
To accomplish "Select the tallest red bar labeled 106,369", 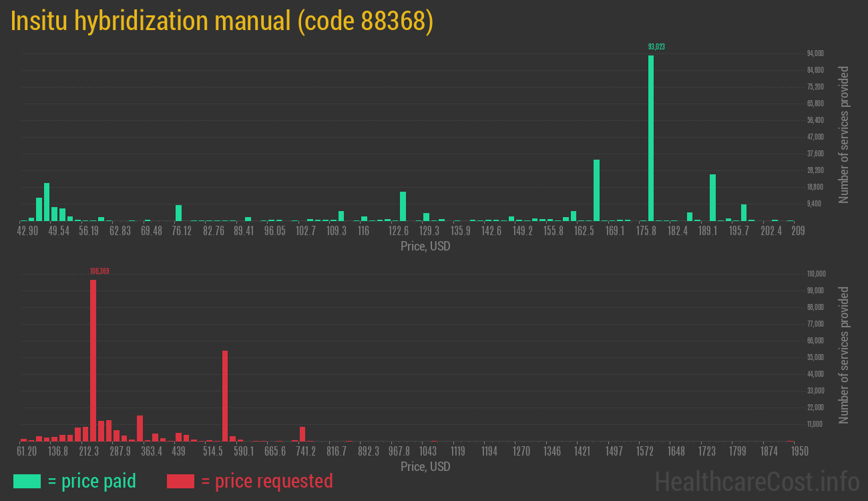I will (93, 361).
